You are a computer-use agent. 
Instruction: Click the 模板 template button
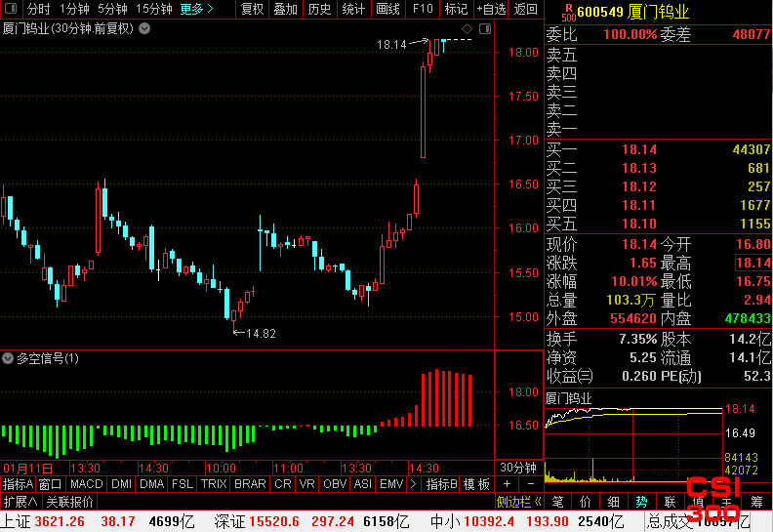click(476, 484)
